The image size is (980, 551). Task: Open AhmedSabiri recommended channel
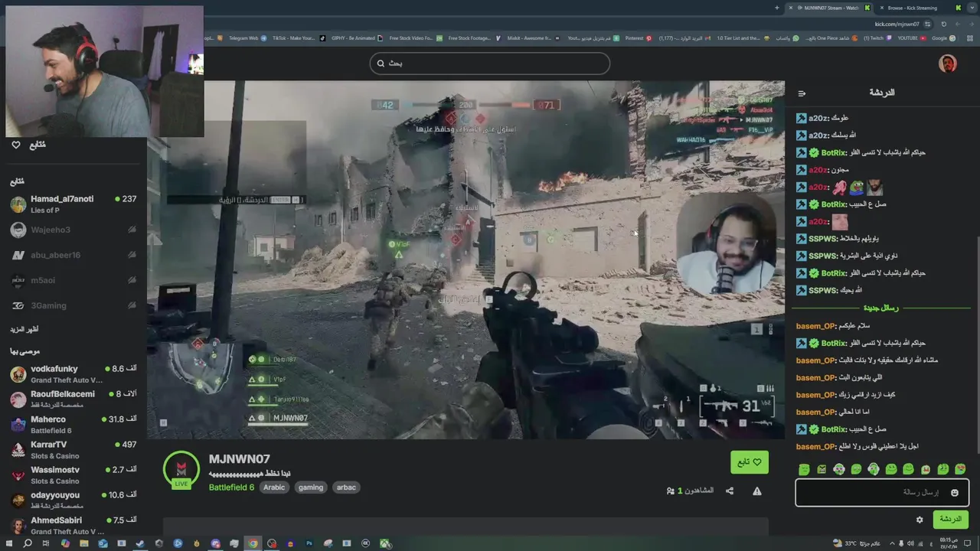(x=73, y=526)
